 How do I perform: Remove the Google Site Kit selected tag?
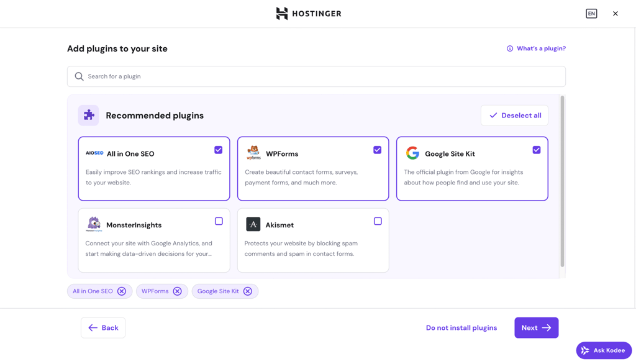pyautogui.click(x=248, y=291)
